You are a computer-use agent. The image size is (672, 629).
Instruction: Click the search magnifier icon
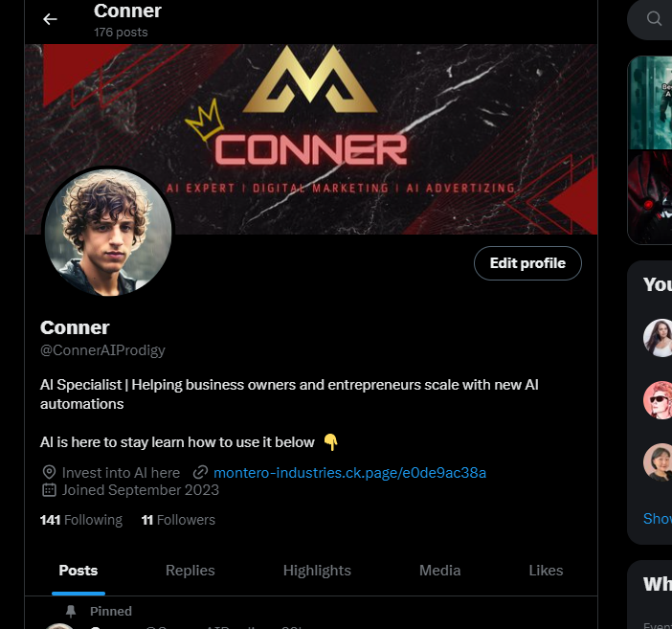point(654,18)
